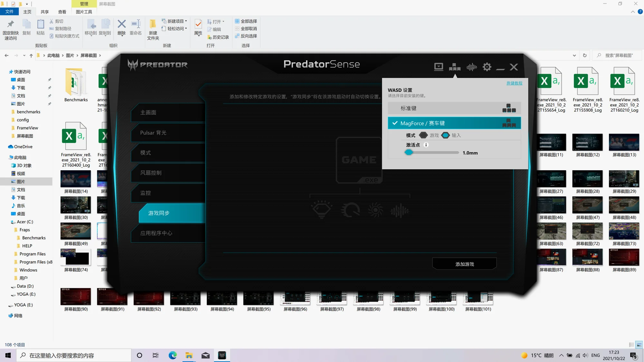Open the 风扇控制 section
Screen dimensions: 644x362
click(x=168, y=173)
